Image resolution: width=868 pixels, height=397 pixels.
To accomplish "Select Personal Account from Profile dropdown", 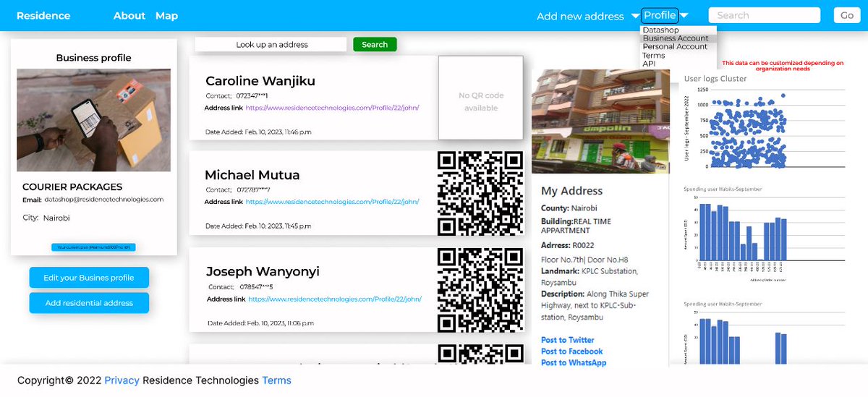I will (675, 46).
